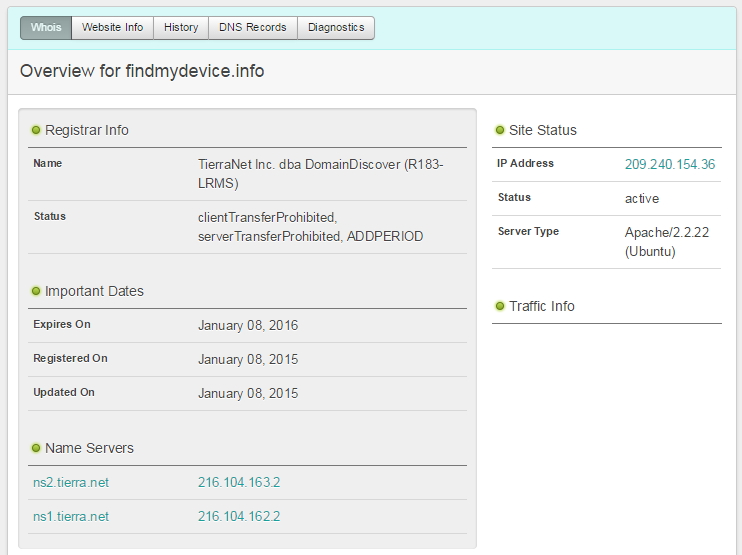Switch to the History tab
The image size is (742, 555).
point(181,28)
